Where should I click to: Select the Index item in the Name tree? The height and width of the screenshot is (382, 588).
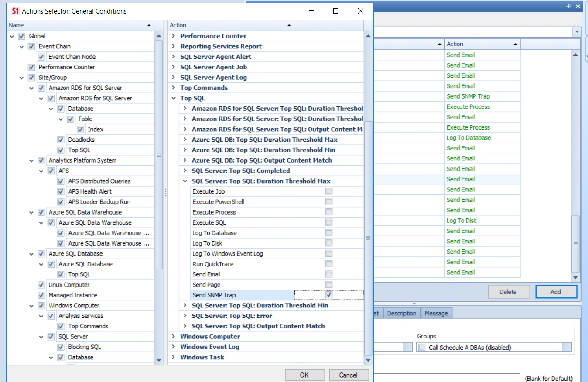click(x=96, y=130)
